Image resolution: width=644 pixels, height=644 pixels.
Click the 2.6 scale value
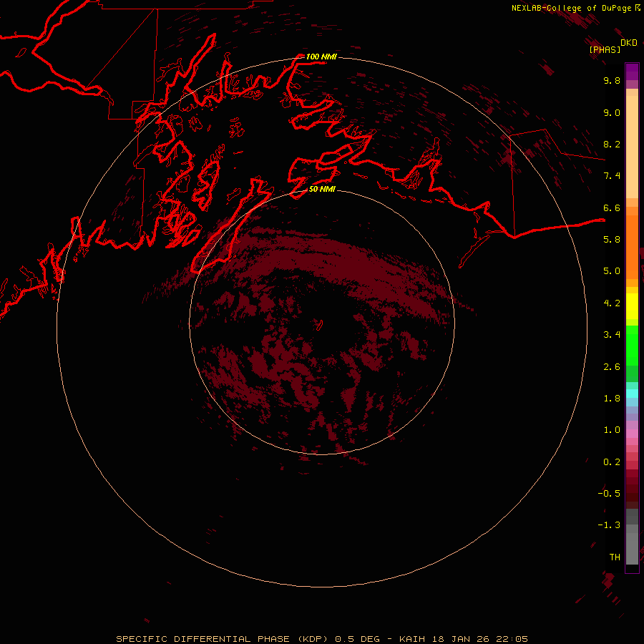coord(612,367)
